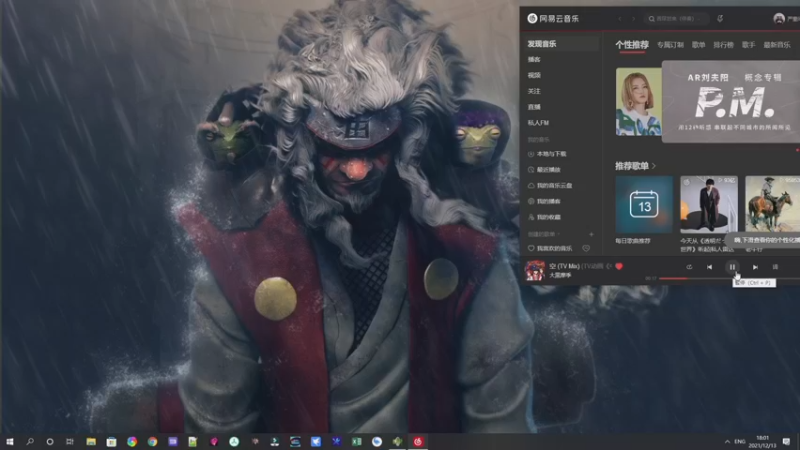Open 私人FM in the sidebar
Image resolution: width=800 pixels, height=450 pixels.
[x=538, y=123]
